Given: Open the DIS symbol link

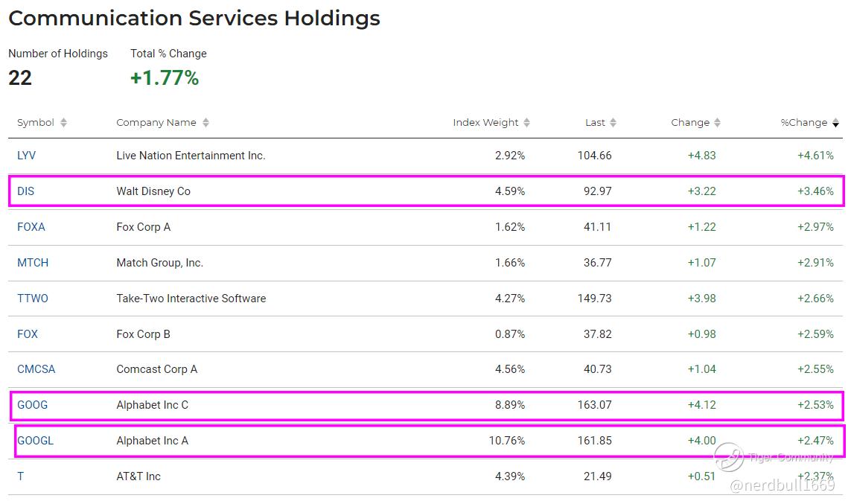Looking at the screenshot, I should (x=26, y=191).
